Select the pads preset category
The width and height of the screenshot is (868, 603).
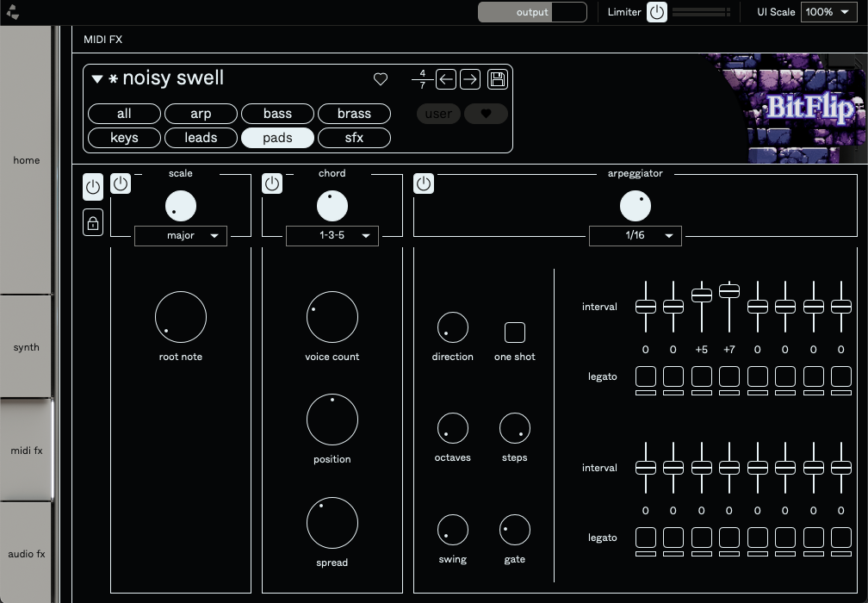tap(277, 138)
